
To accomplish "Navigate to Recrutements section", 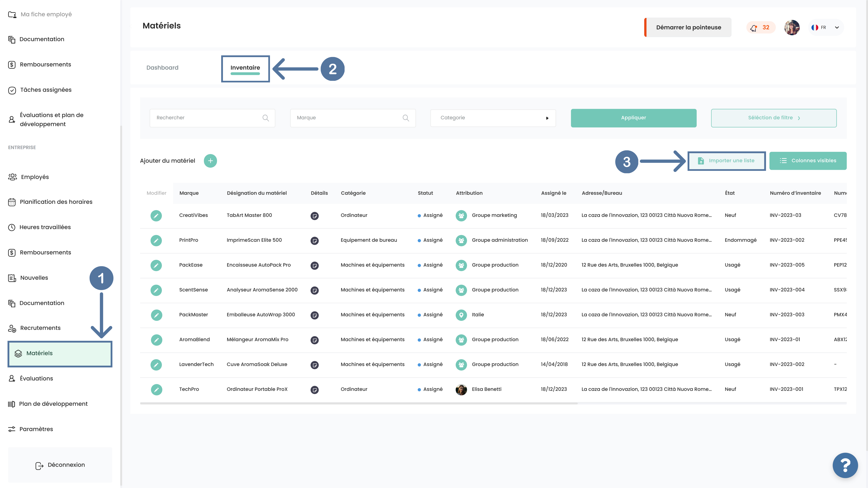I will pos(34,328).
